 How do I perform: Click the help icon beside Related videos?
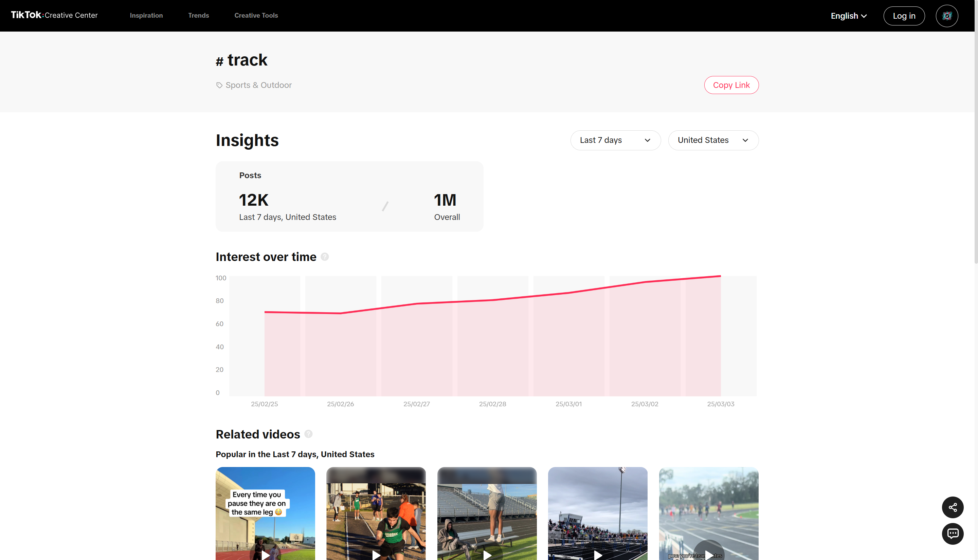pos(308,434)
